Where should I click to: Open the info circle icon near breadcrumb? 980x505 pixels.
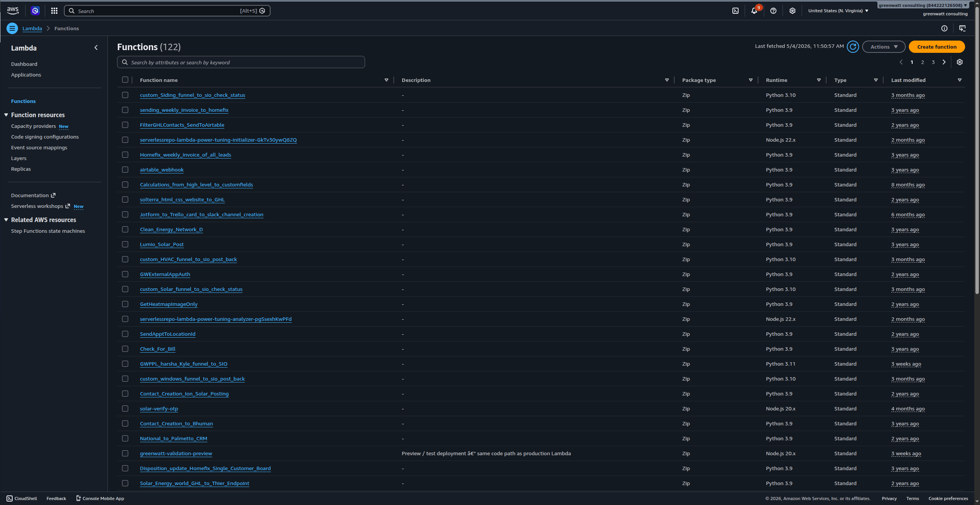(944, 28)
